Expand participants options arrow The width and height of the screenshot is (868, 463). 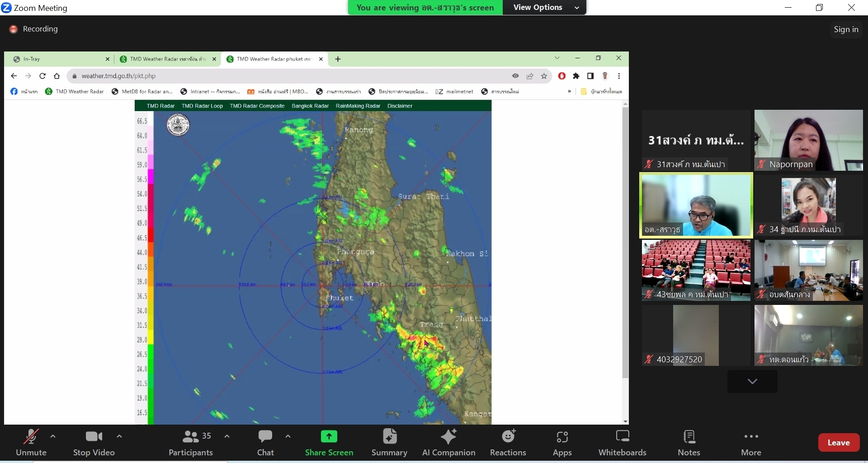click(x=227, y=436)
